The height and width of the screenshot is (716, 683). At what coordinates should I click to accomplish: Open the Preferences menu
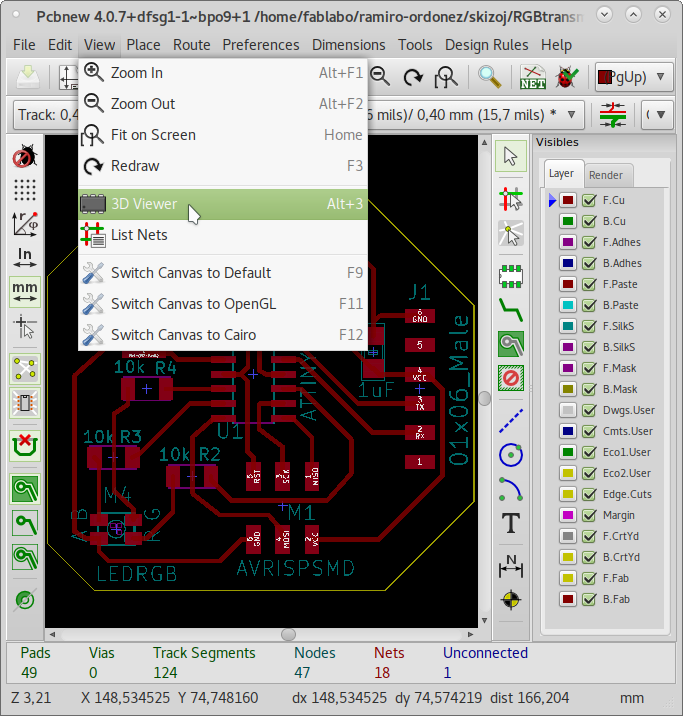261,45
